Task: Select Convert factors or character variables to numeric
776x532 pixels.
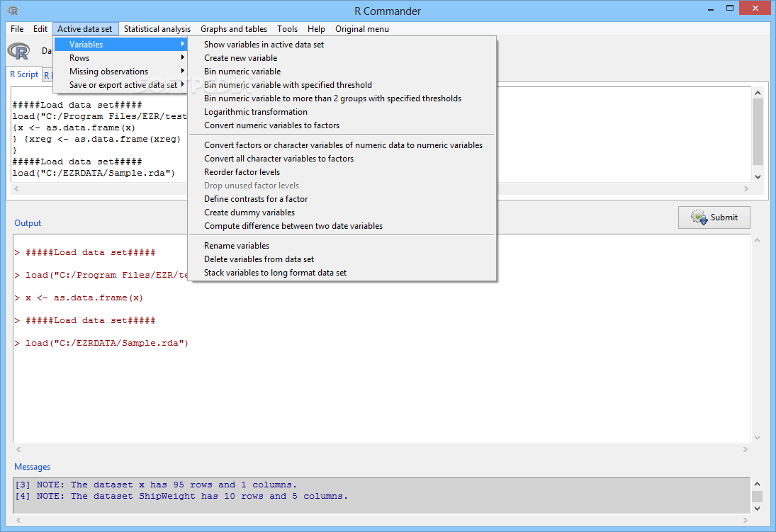Action: click(343, 145)
